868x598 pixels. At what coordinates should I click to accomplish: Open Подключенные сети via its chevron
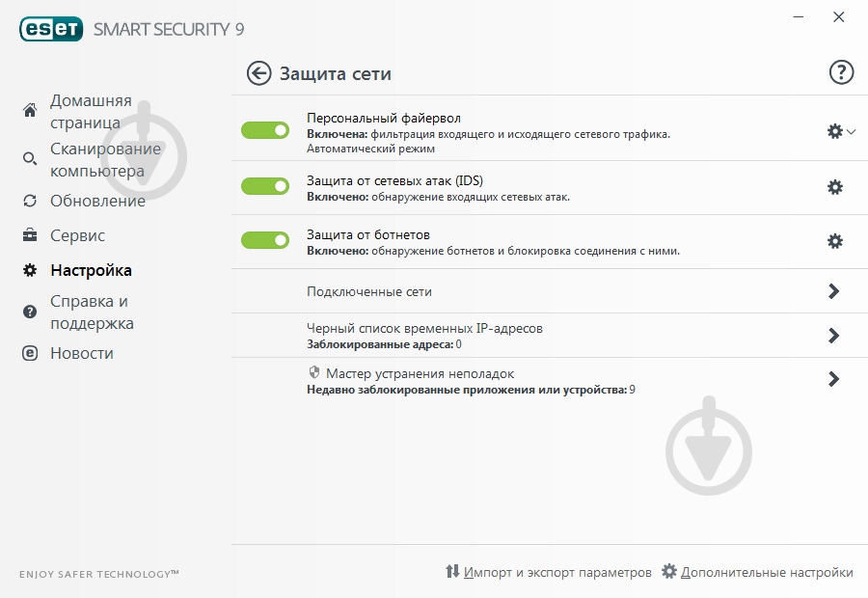click(x=834, y=288)
